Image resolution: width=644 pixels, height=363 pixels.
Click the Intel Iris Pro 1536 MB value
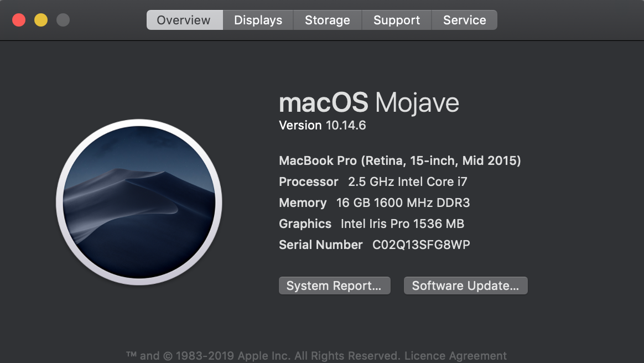pyautogui.click(x=403, y=224)
